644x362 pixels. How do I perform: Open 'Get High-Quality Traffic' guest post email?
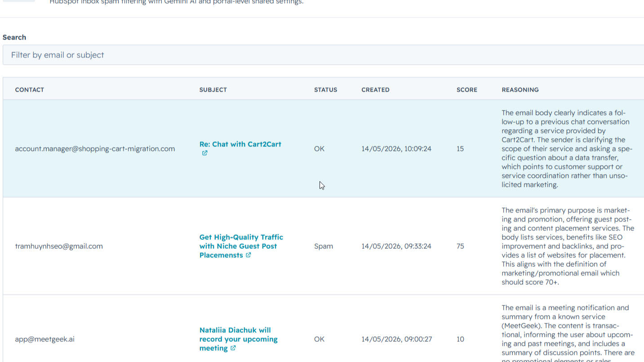point(241,246)
